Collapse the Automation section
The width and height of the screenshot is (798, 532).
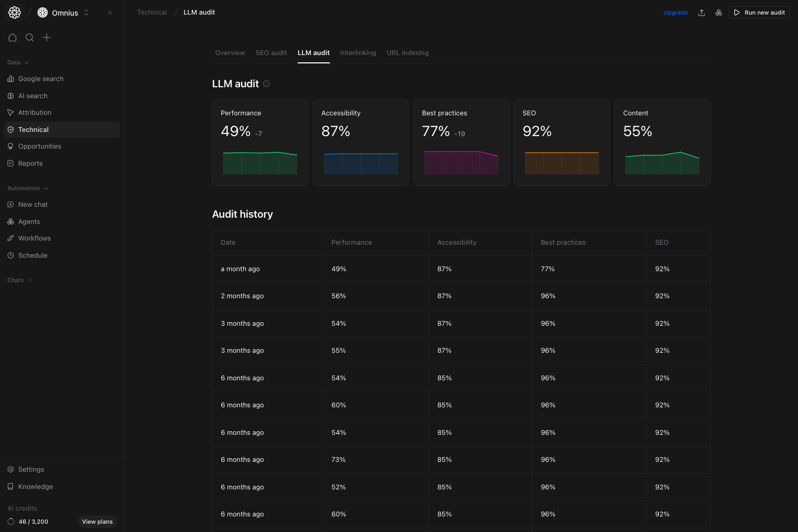(x=27, y=188)
